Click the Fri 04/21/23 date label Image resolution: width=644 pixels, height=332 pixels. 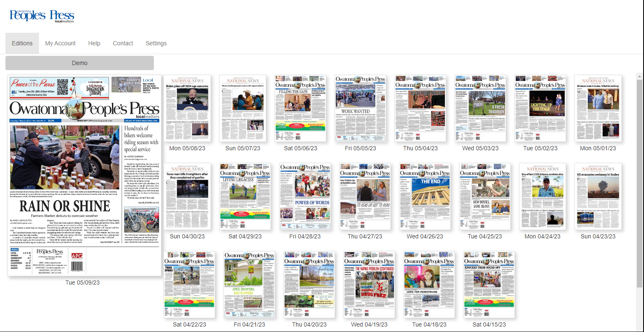(249, 324)
